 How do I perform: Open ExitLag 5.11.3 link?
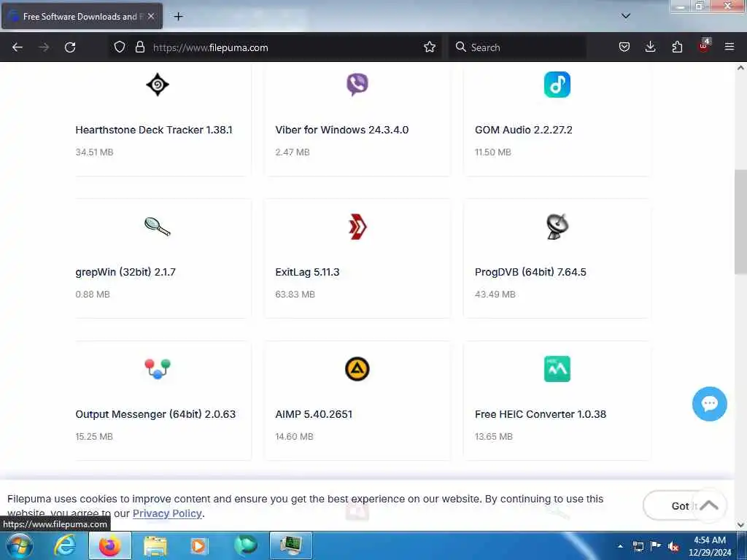[307, 273]
